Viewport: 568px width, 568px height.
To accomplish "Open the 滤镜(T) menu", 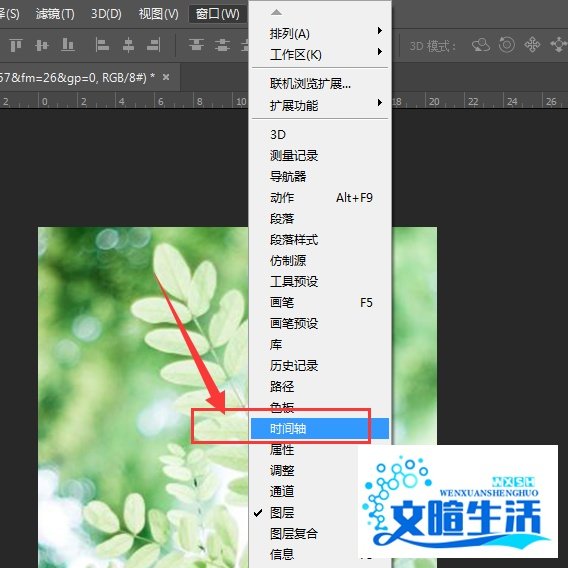I will (55, 14).
